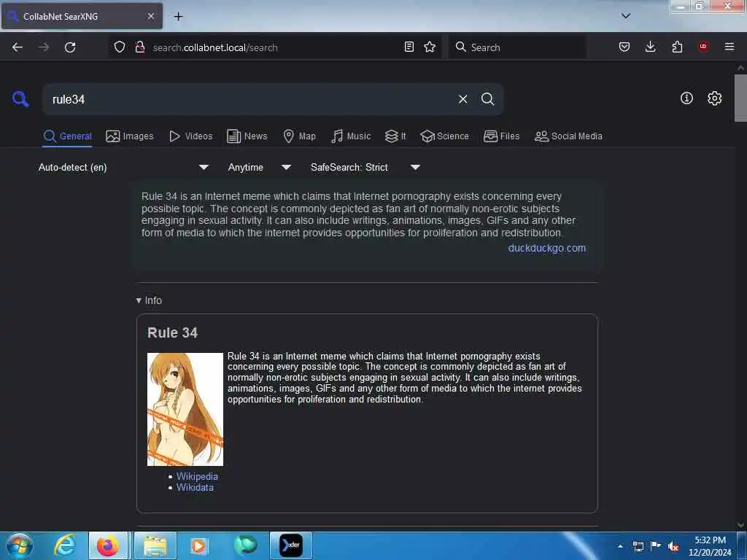Click the Rule 34 infobox heading
This screenshot has height=560, width=747.
pyautogui.click(x=172, y=332)
